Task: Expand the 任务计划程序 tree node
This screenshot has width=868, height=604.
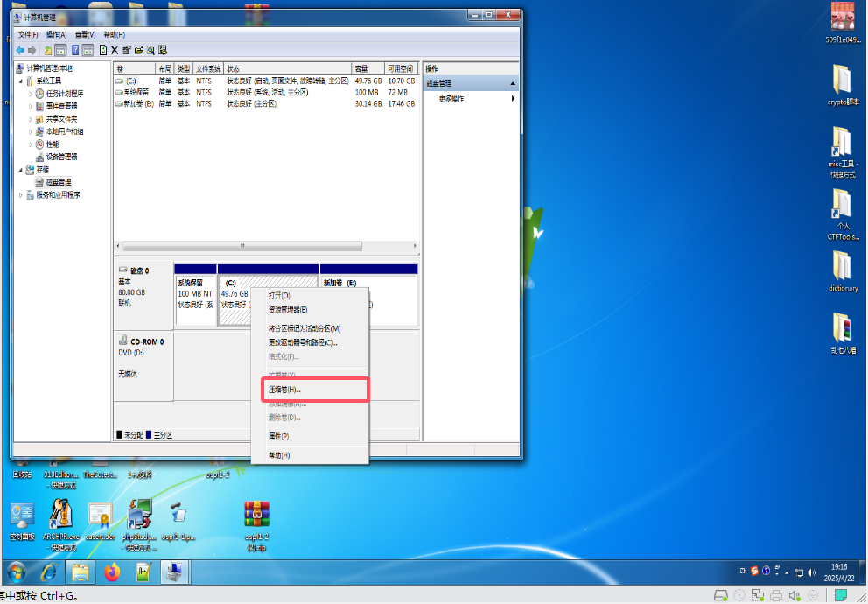Action: pyautogui.click(x=31, y=94)
